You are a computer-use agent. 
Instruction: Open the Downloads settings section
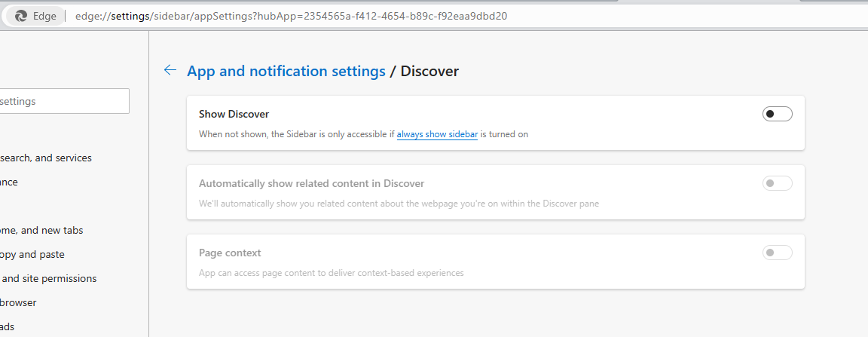8,326
